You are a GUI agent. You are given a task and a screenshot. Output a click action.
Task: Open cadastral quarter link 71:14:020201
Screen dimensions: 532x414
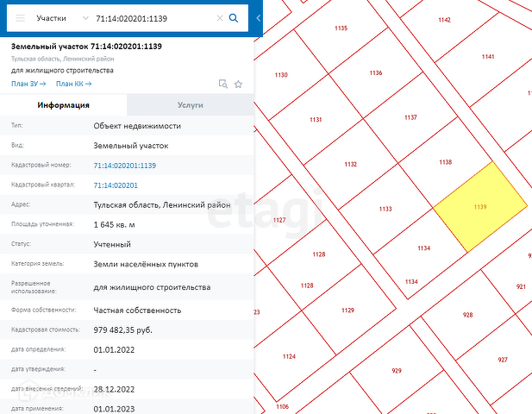pos(116,185)
